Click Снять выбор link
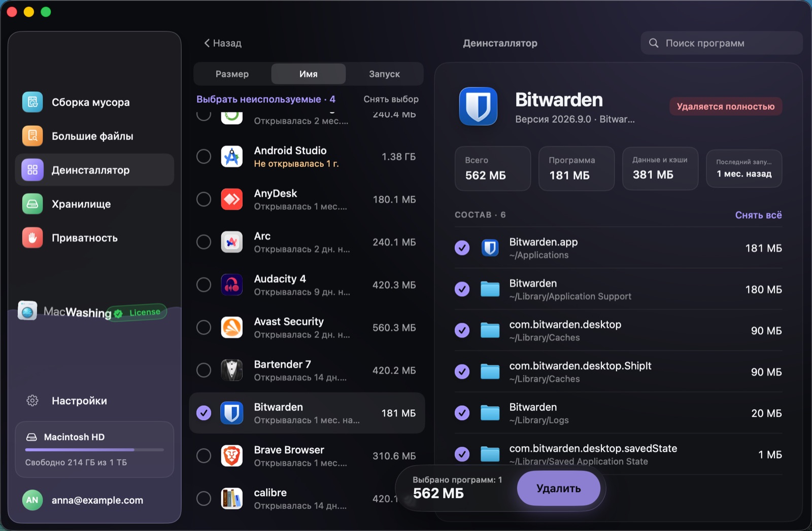The width and height of the screenshot is (812, 531). point(391,99)
